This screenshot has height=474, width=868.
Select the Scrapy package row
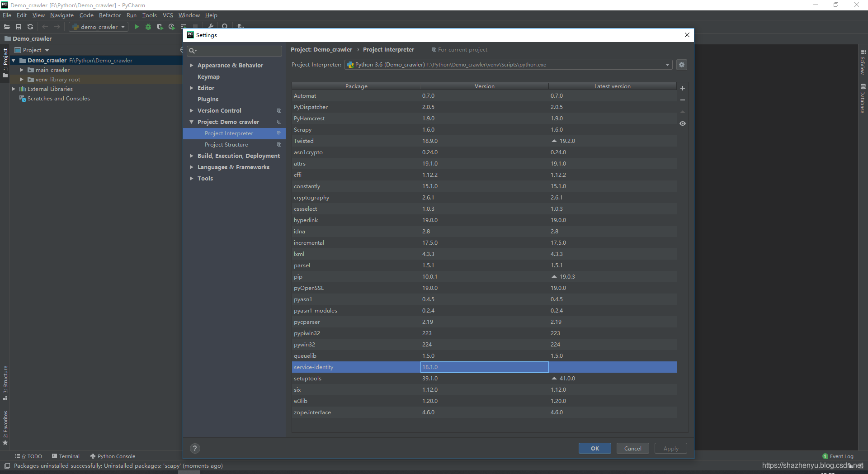pyautogui.click(x=484, y=130)
